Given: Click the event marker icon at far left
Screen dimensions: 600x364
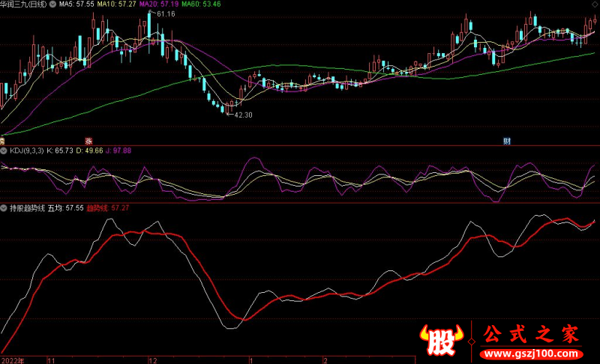Looking at the screenshot, I should point(2,141).
